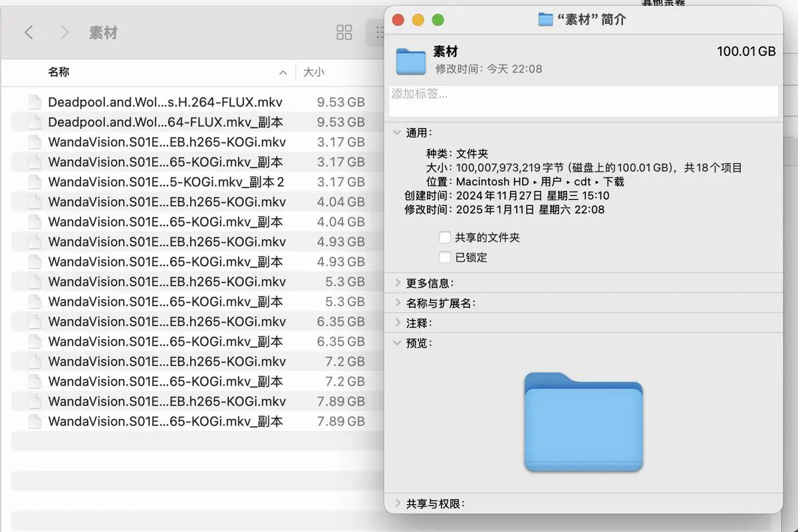Select file Deadpool.and.Wol...64-FLUX.mkv_副本
The width and height of the screenshot is (798, 532).
click(166, 122)
